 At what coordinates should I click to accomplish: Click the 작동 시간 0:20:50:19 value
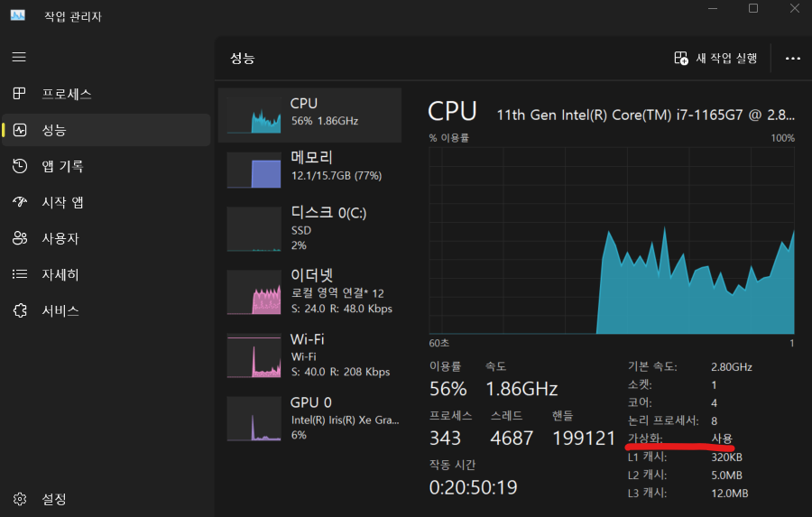pyautogui.click(x=473, y=487)
